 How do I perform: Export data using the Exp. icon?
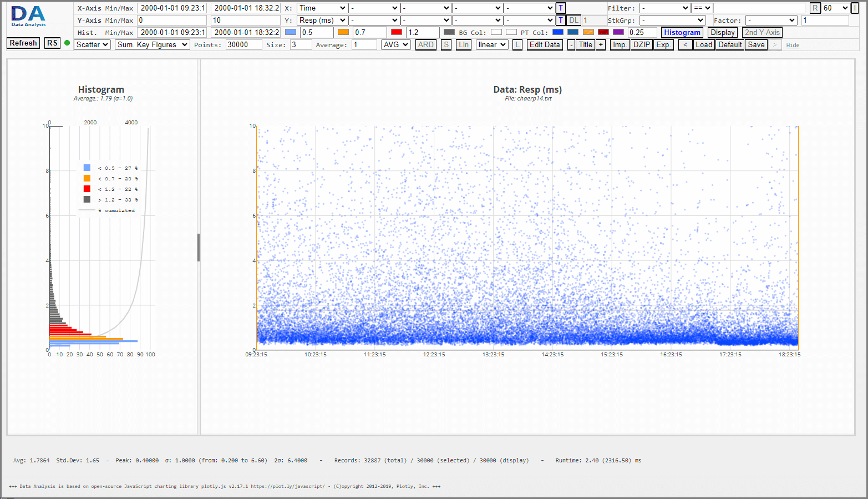[663, 45]
